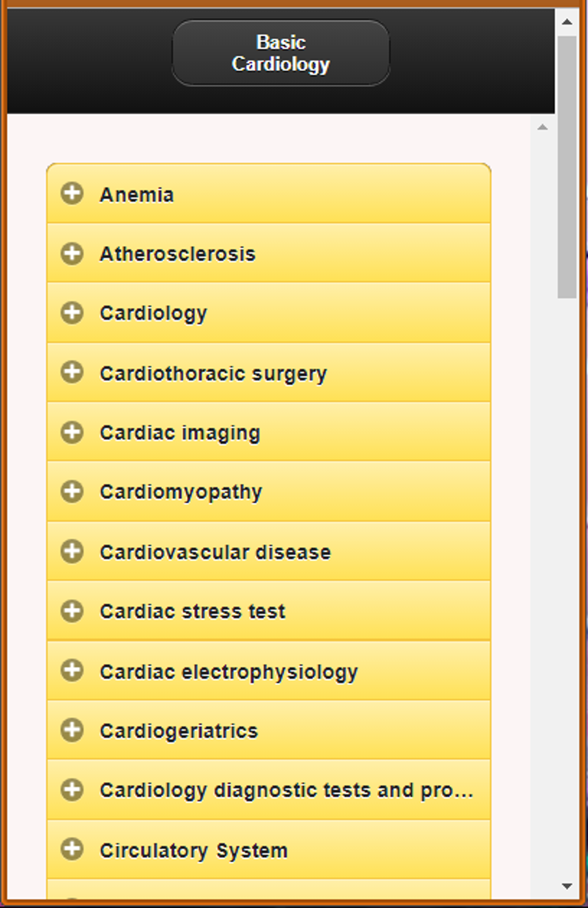This screenshot has height=908, width=588.
Task: Click the inner list scroll up arrow
Action: (542, 127)
